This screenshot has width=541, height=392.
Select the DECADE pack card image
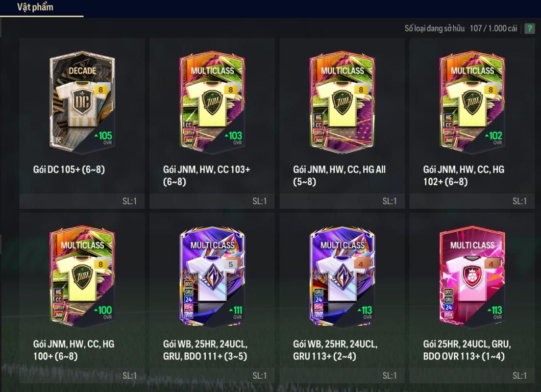82,102
